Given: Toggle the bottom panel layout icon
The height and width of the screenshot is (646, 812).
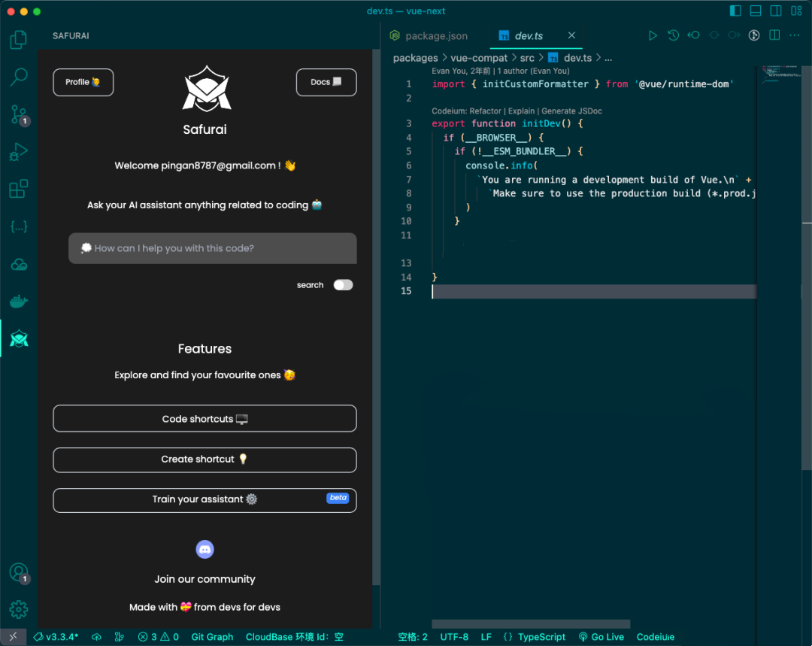Looking at the screenshot, I should click(756, 11).
